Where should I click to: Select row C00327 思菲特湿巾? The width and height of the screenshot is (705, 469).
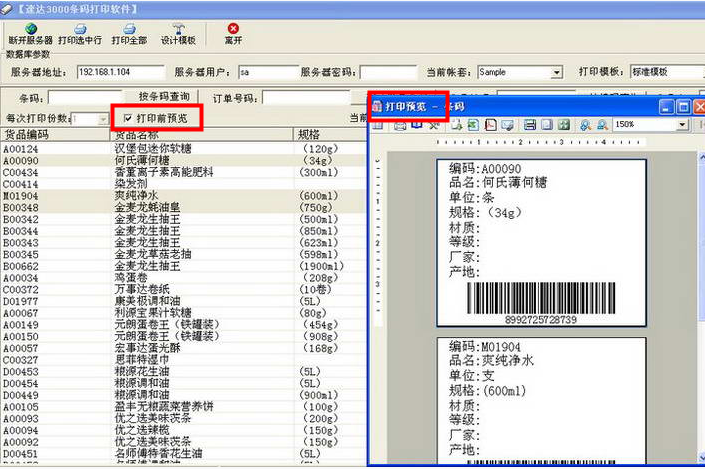click(183, 360)
